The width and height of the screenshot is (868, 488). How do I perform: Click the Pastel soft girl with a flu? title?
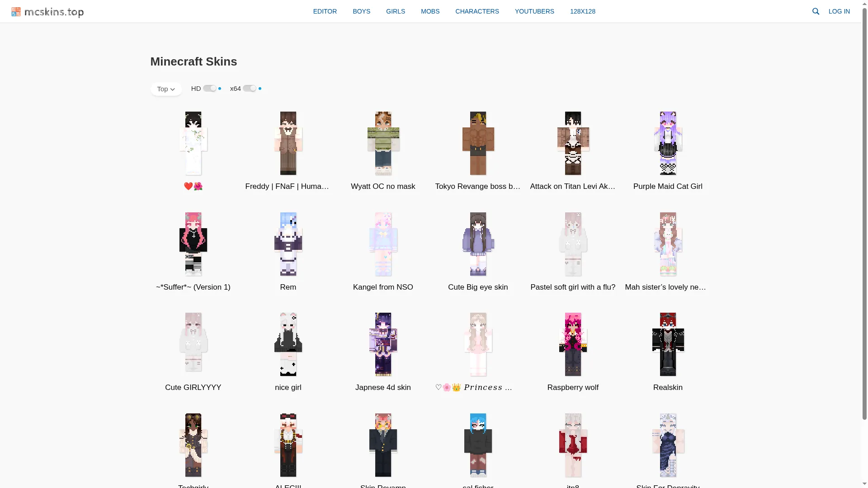573,287
